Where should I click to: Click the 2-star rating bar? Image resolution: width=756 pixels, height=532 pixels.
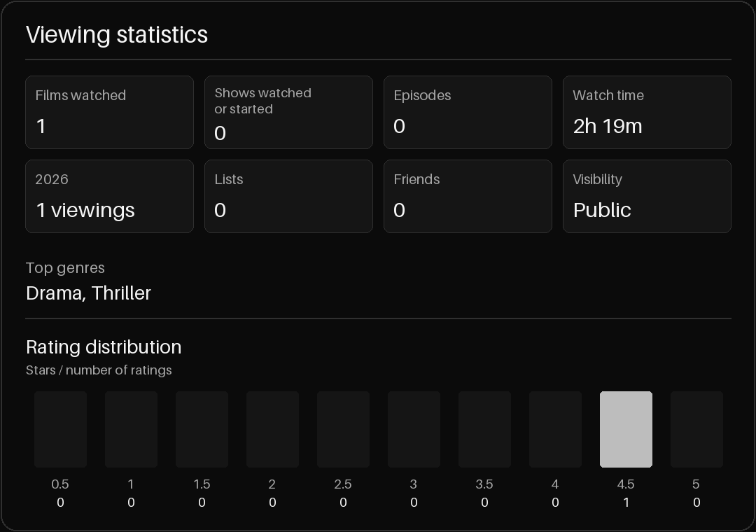(272, 429)
